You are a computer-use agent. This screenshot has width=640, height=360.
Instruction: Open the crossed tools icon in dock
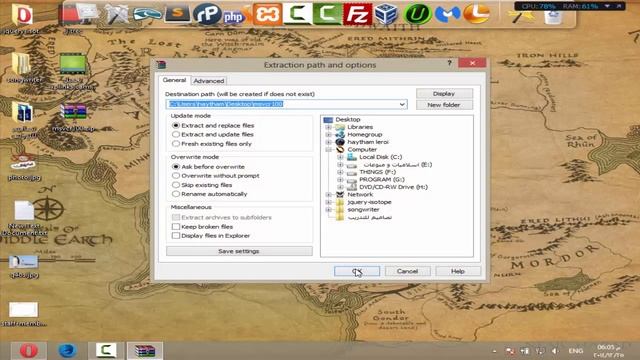pyautogui.click(x=117, y=14)
